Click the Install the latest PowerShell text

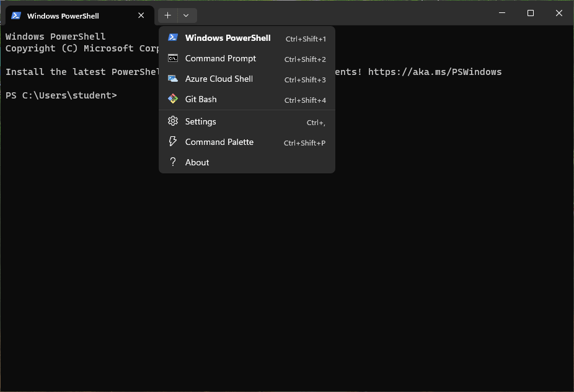coord(82,72)
